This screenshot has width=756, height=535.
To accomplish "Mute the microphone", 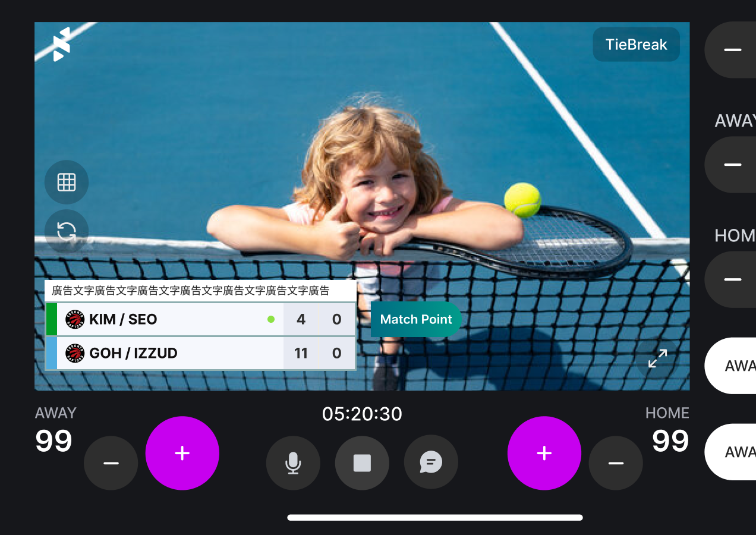I will tap(293, 462).
